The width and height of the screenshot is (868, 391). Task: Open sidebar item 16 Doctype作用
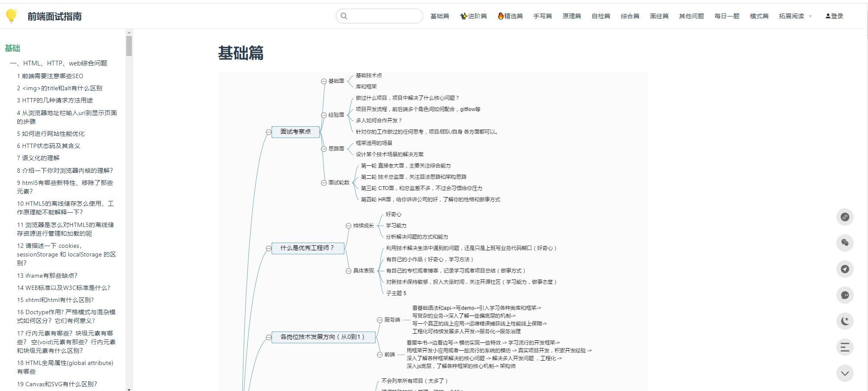click(66, 316)
